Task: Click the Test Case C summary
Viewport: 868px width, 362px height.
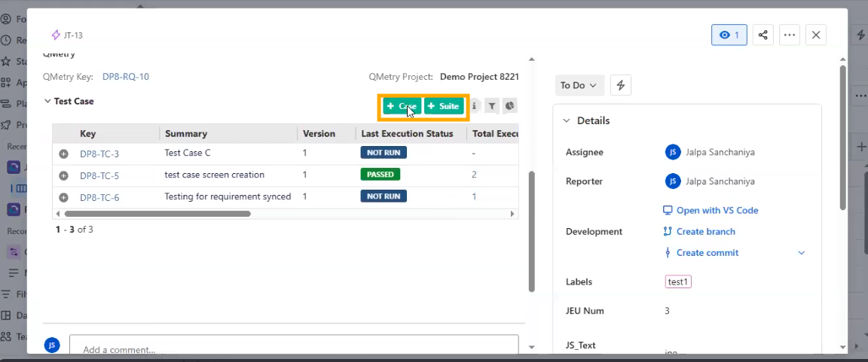Action: (x=188, y=153)
